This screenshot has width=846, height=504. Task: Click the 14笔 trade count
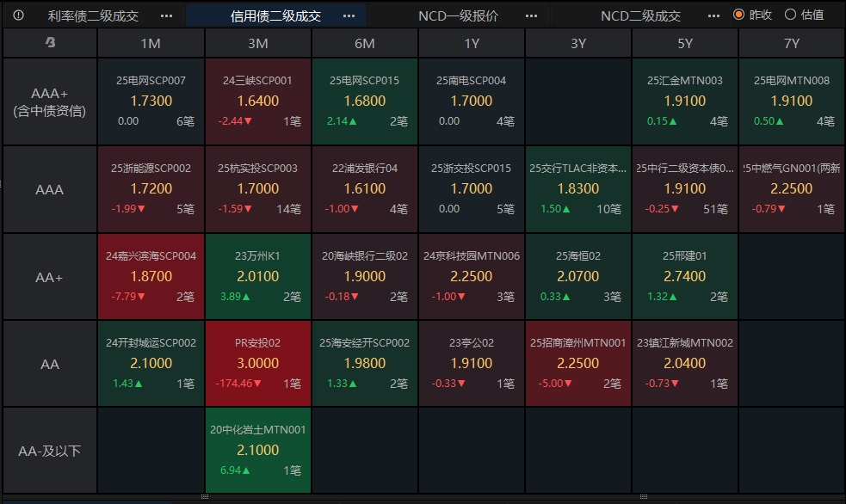(x=288, y=209)
